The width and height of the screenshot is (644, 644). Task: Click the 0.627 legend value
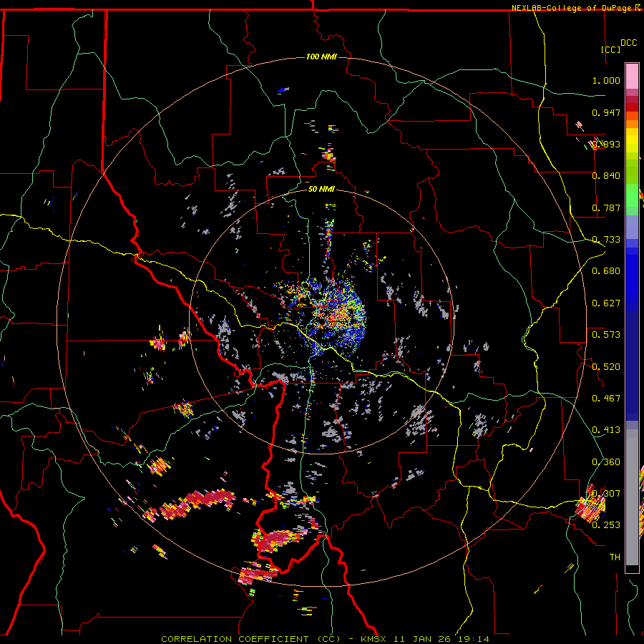click(x=606, y=303)
